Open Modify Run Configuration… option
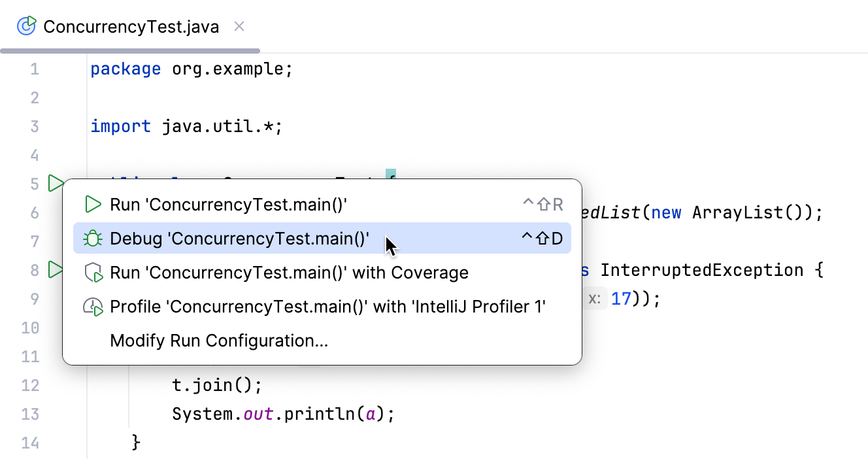Viewport: 868px width, 459px height. (x=219, y=341)
